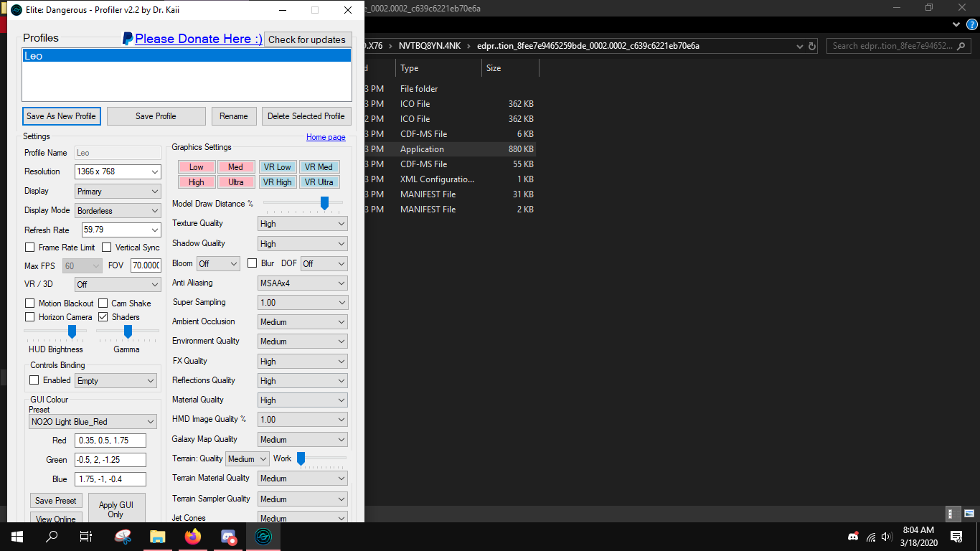Click the Apply GUI Only button

click(x=116, y=509)
